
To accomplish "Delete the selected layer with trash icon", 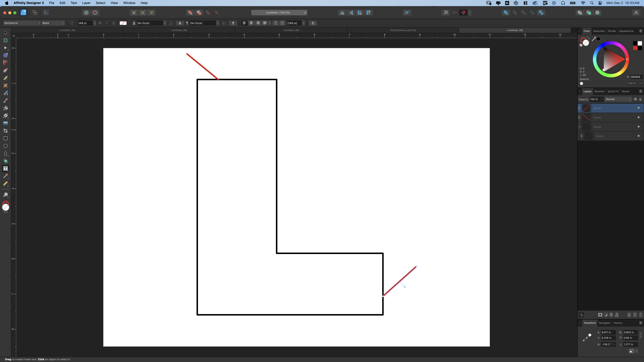I will click(640, 315).
